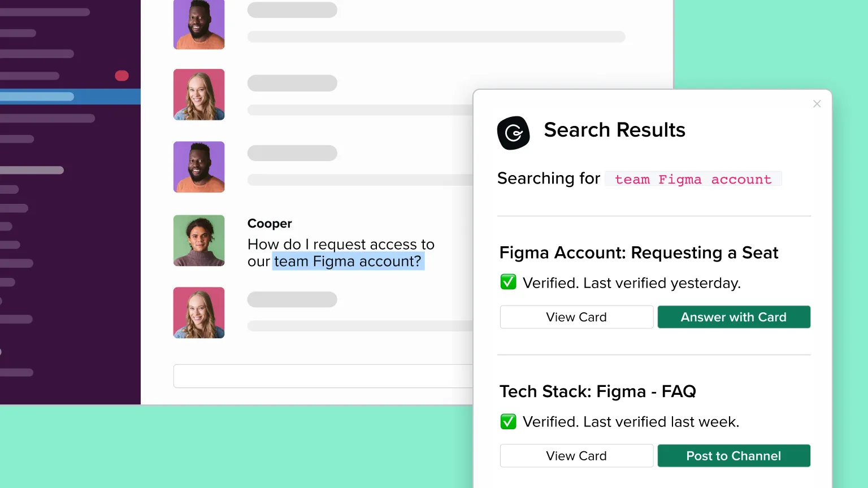Click the search query chip team Figma account
The height and width of the screenshot is (488, 868).
pyautogui.click(x=693, y=179)
